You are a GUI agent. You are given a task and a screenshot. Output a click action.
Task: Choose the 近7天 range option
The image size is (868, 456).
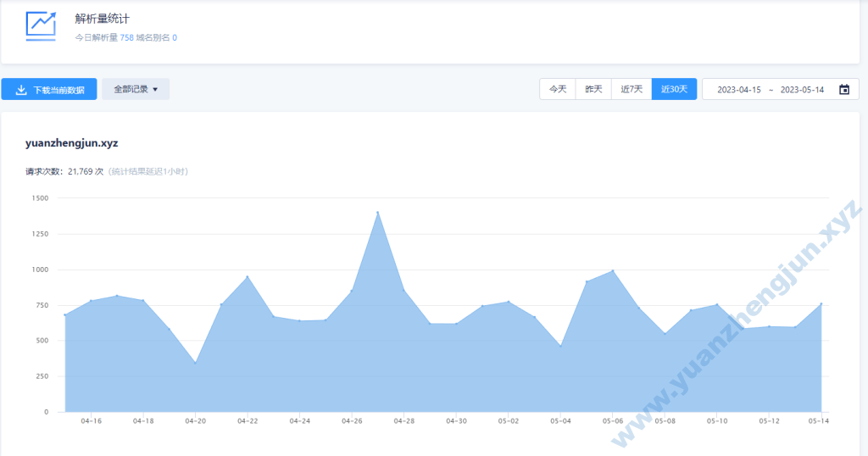pyautogui.click(x=632, y=89)
